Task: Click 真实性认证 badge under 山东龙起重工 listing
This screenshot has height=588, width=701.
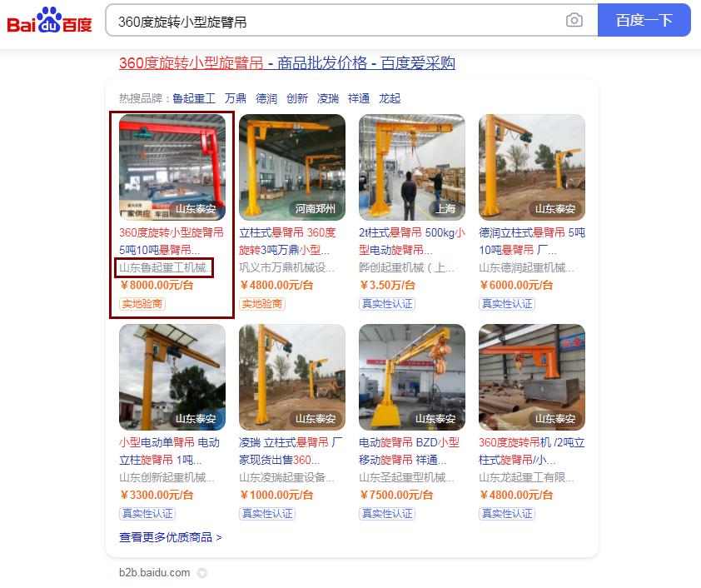Action: [507, 514]
